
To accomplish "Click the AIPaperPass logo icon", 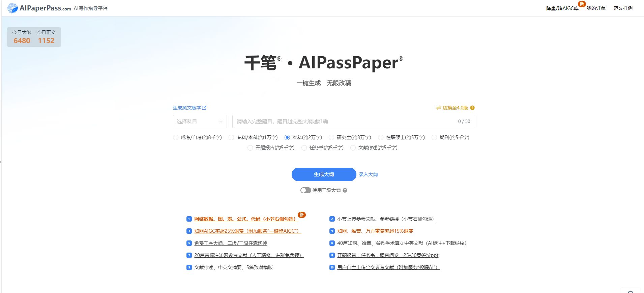I will coord(12,8).
